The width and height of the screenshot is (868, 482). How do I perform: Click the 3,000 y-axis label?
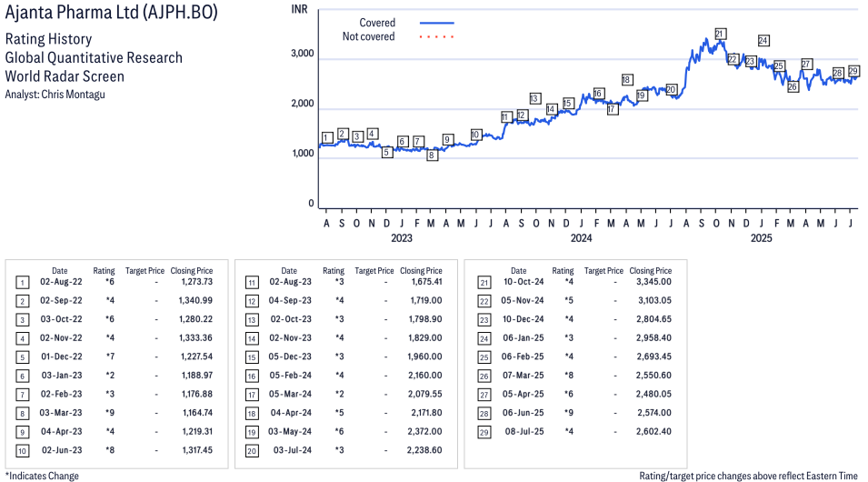click(x=303, y=53)
